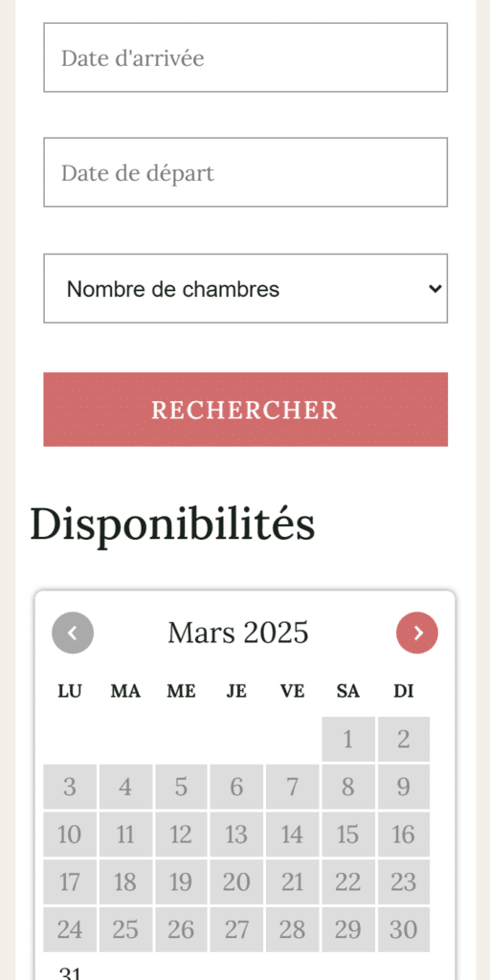490x980 pixels.
Task: Click the Date de départ field
Action: [246, 172]
